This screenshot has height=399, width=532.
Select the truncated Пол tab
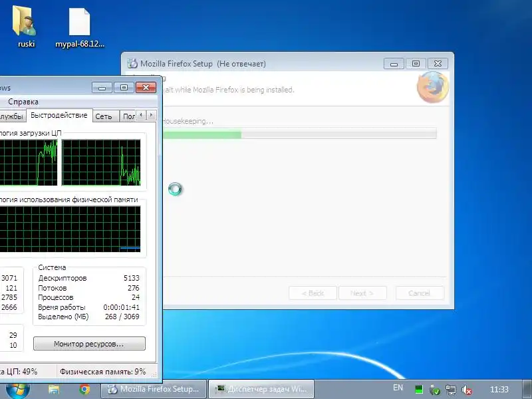[128, 116]
